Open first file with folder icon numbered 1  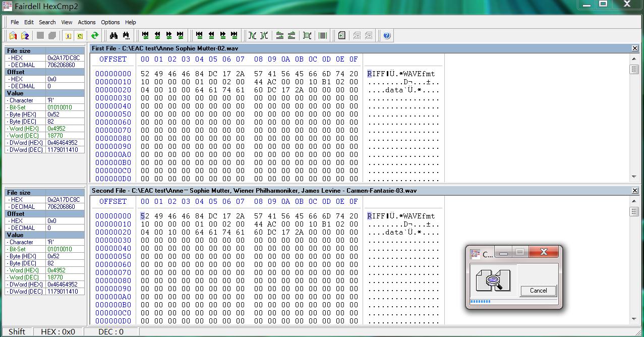[x=13, y=35]
